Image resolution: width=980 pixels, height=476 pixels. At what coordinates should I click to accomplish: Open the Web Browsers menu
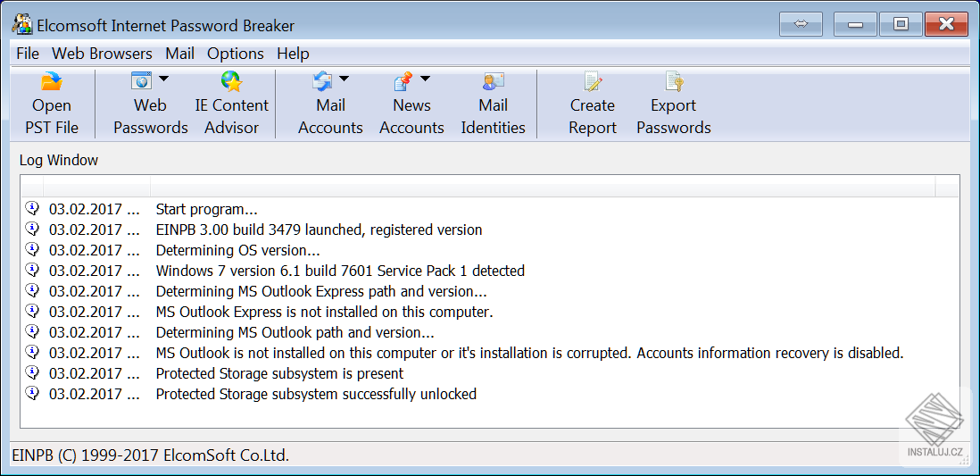tap(102, 54)
